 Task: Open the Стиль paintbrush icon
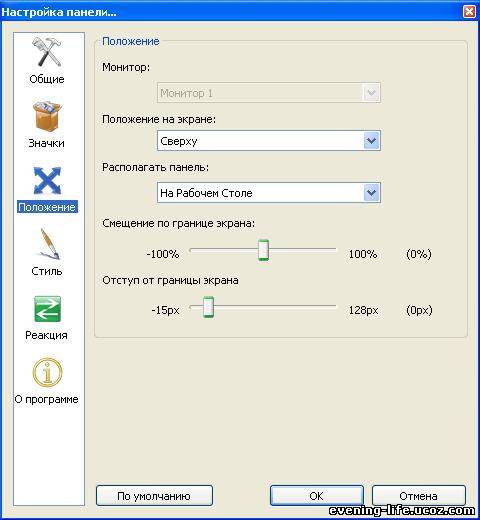coord(49,244)
